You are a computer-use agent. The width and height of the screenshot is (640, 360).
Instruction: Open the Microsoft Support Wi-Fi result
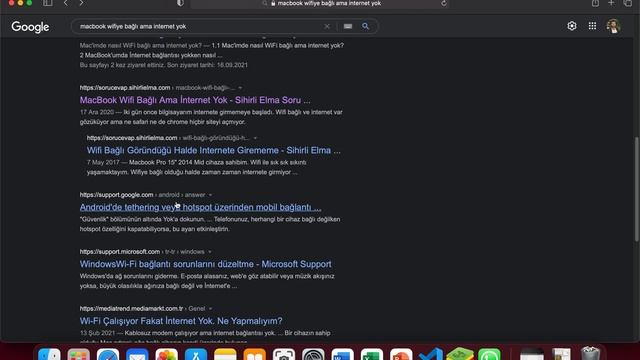click(205, 264)
